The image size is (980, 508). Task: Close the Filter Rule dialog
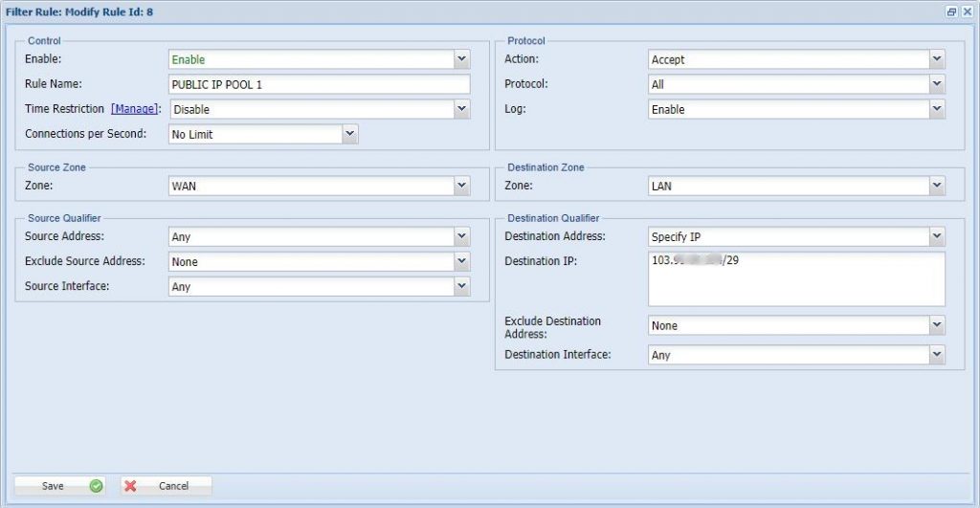tap(967, 11)
